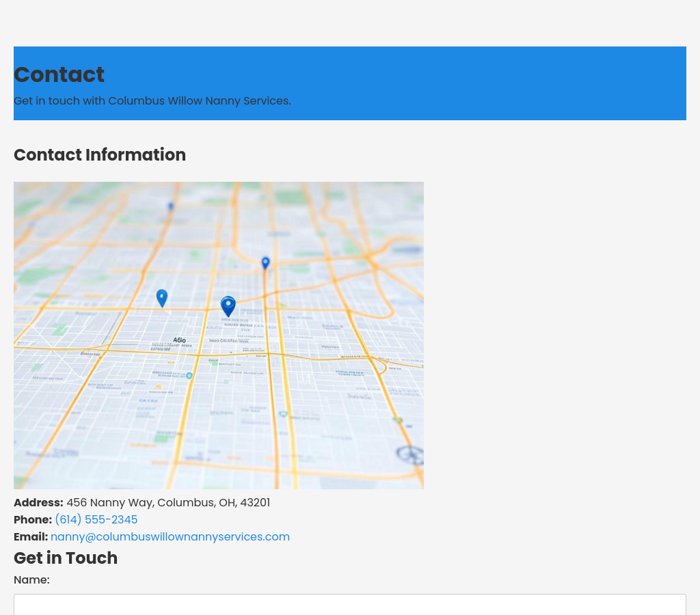Click the "Get in Touch" heading

pyautogui.click(x=66, y=558)
